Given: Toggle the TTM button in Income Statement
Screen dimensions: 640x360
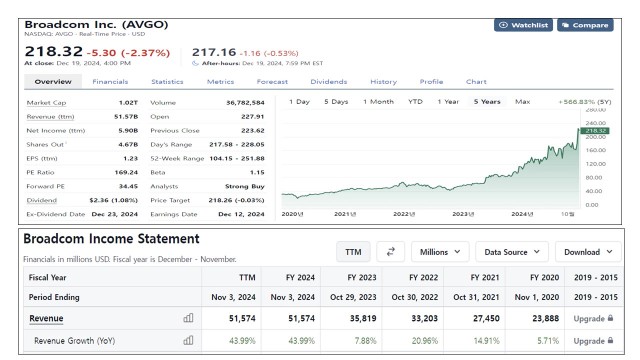Looking at the screenshot, I should (x=353, y=252).
